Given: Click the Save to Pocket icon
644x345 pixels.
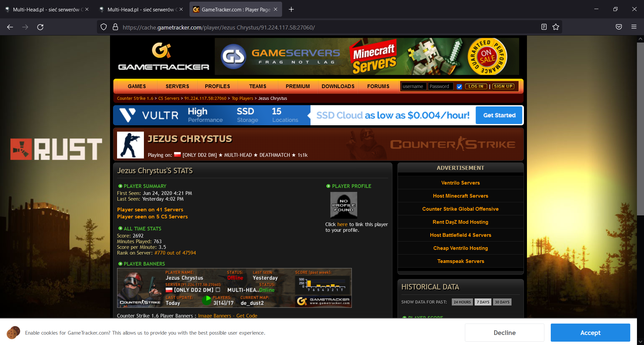Looking at the screenshot, I should point(619,27).
